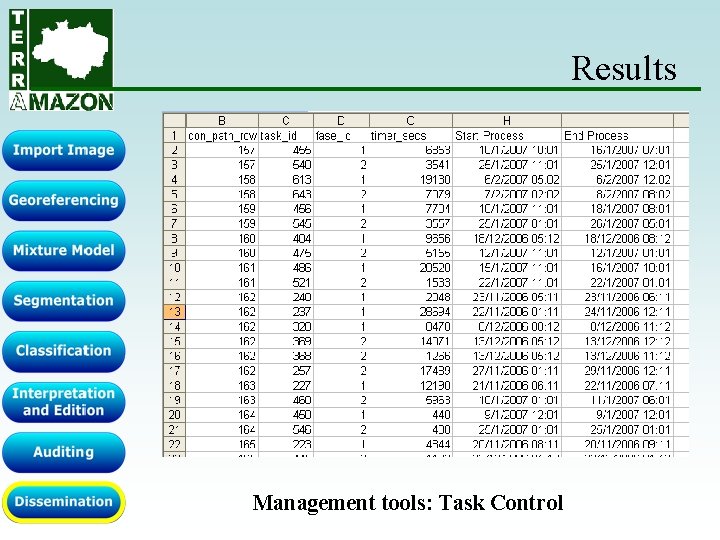Select the highlighted Dissemination button
The image size is (720, 540).
[x=63, y=502]
